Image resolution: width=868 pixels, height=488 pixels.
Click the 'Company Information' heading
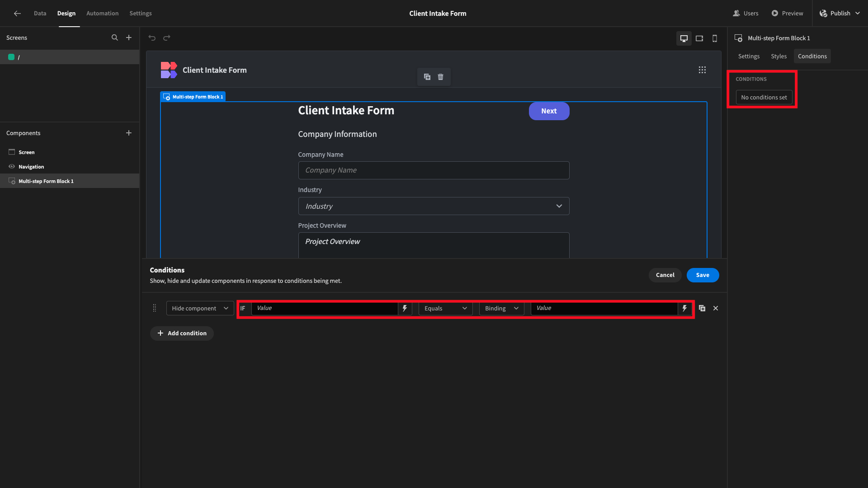(337, 134)
